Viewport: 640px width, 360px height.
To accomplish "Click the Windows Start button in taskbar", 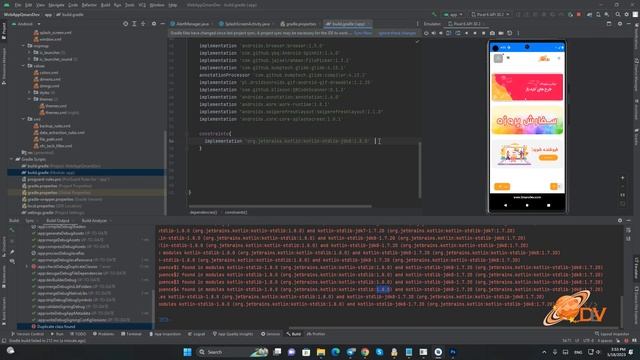I will (x=187, y=352).
